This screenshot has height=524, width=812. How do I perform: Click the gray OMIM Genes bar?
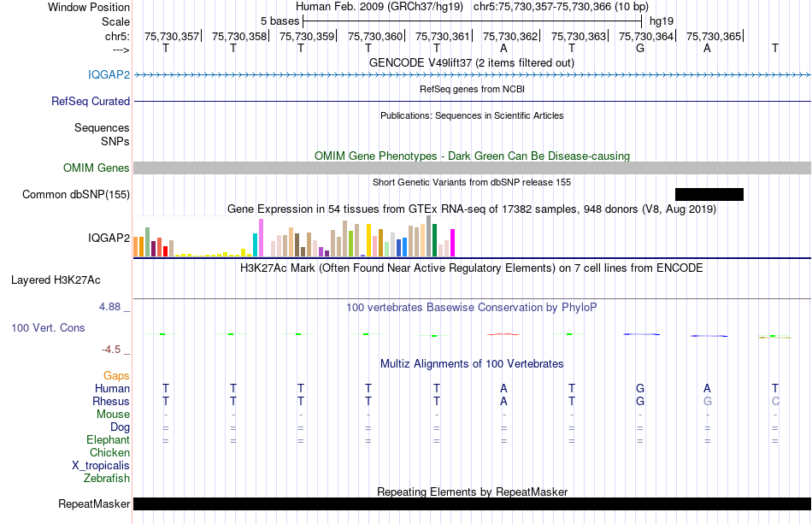(473, 168)
